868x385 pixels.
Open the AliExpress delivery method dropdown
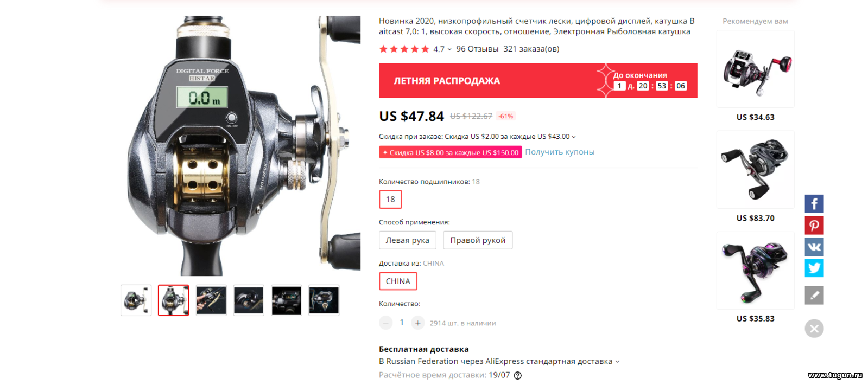617,362
